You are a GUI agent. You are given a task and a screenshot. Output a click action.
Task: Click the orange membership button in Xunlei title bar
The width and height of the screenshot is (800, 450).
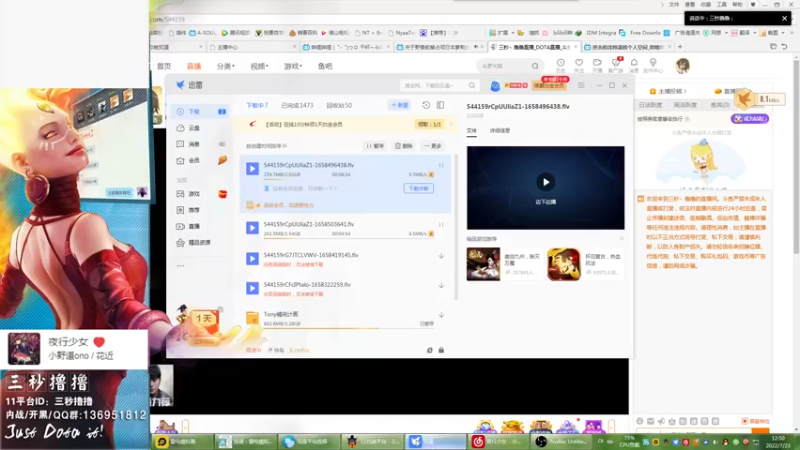pos(549,86)
